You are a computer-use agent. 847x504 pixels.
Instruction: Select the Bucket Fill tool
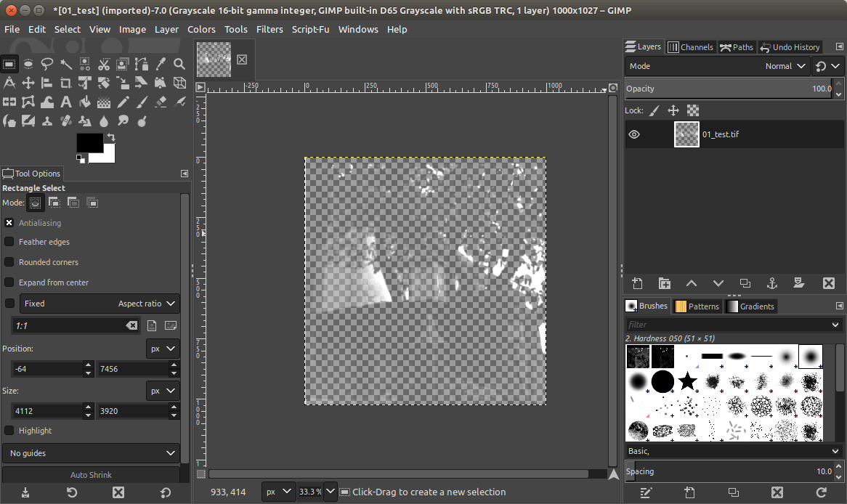(85, 102)
